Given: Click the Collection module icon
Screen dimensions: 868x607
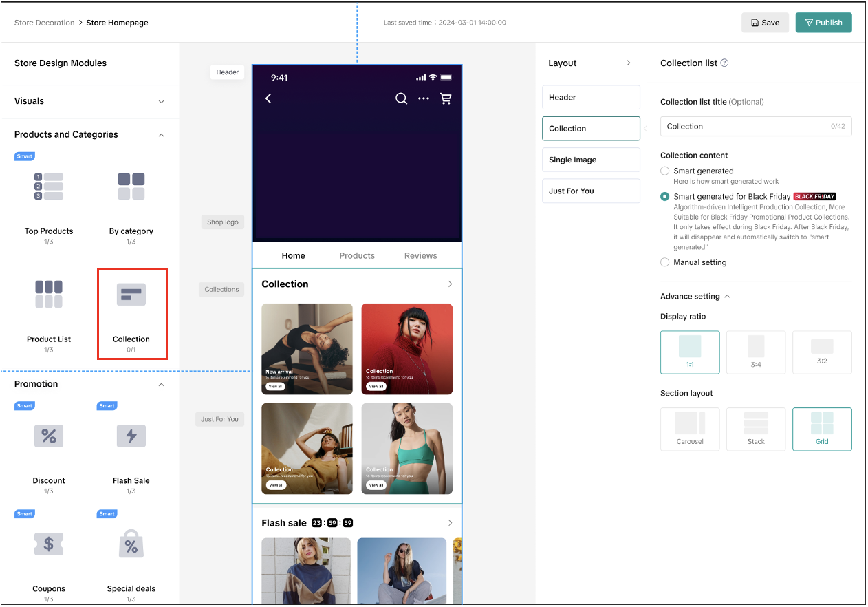Looking at the screenshot, I should point(131,295).
